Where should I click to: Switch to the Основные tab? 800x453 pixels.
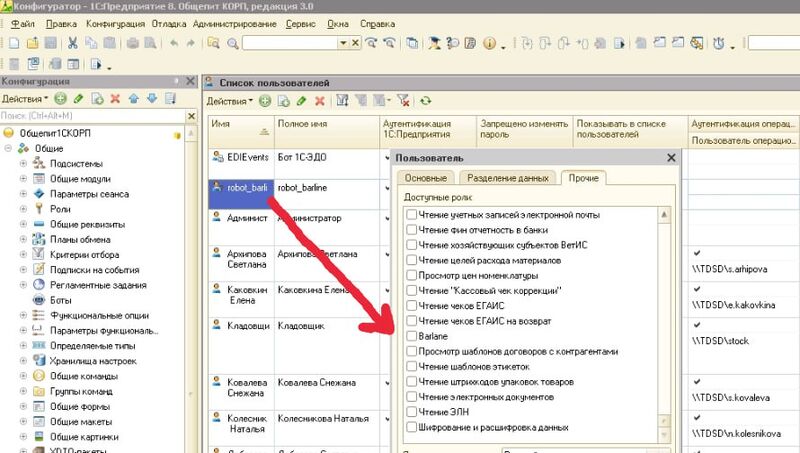[x=426, y=178]
